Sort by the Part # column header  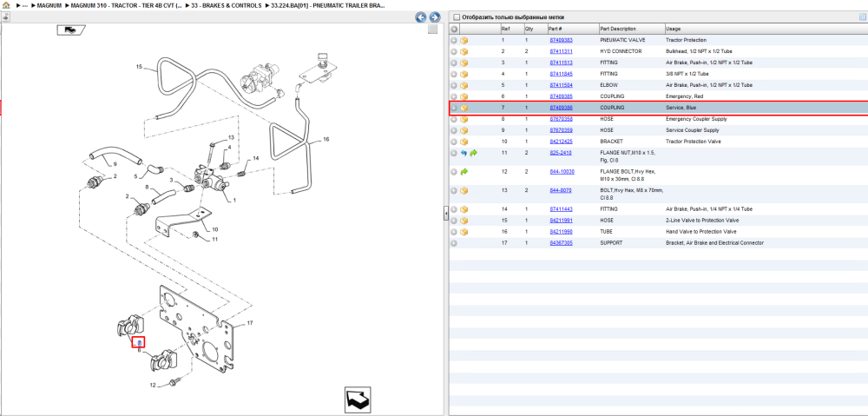(x=556, y=29)
